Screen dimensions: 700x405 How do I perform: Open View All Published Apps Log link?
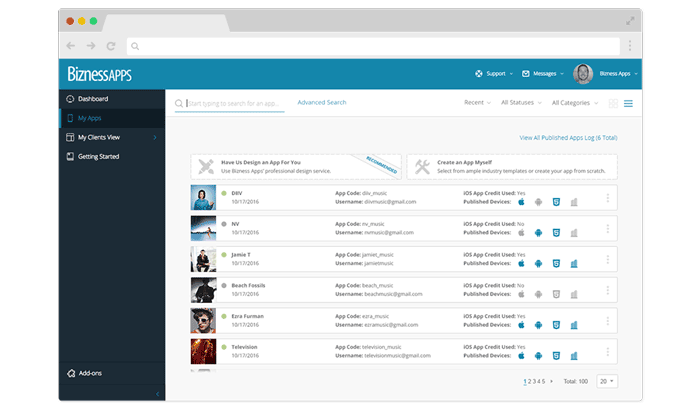point(568,138)
